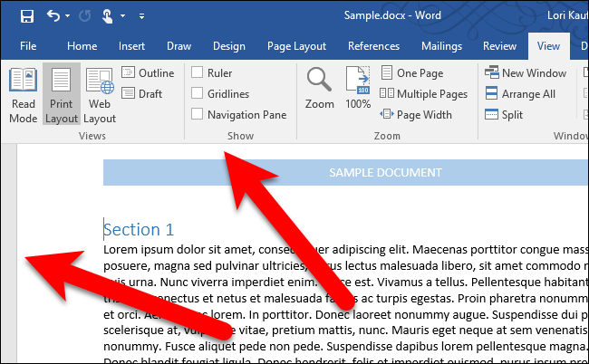Undo the last action
The image size is (589, 364).
point(53,15)
